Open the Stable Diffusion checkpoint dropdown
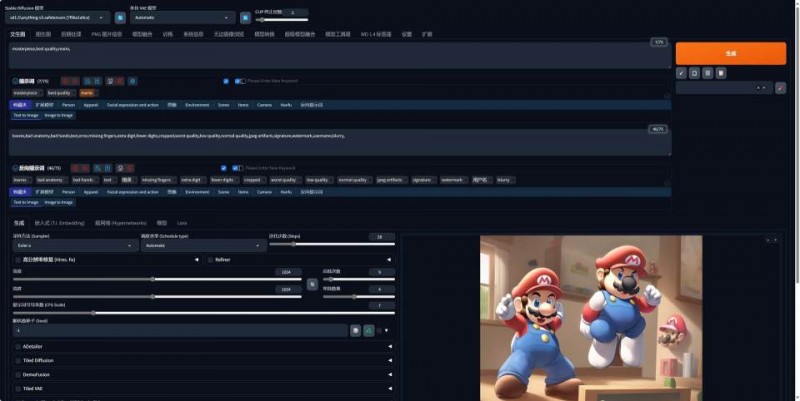The width and height of the screenshot is (800, 401). 60,18
